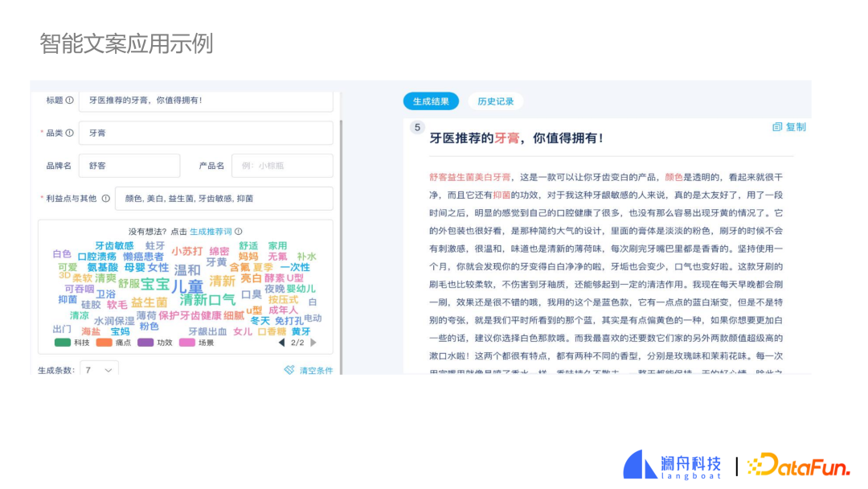Pick 软毛 in the word cloud
The width and height of the screenshot is (868, 489).
coord(117,305)
